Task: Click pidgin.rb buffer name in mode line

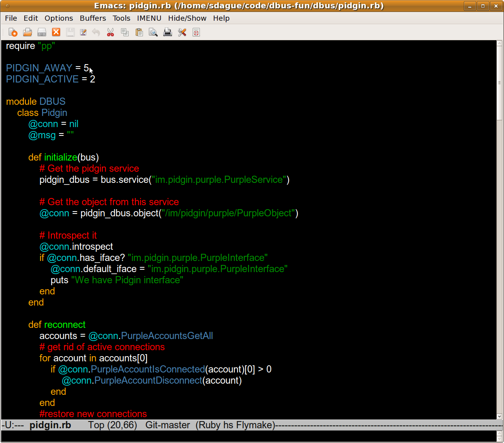Action: [50, 425]
